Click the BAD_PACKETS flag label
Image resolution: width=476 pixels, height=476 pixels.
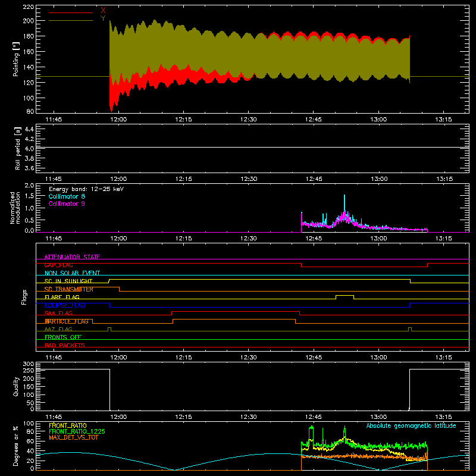65,345
